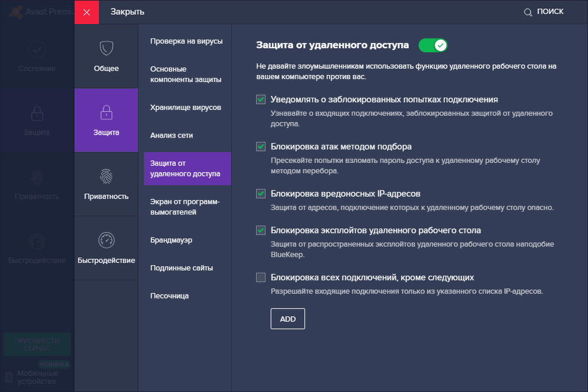Image resolution: width=588 pixels, height=392 pixels.
Task: Select Брандмауэр in the submenu
Action: pos(171,240)
